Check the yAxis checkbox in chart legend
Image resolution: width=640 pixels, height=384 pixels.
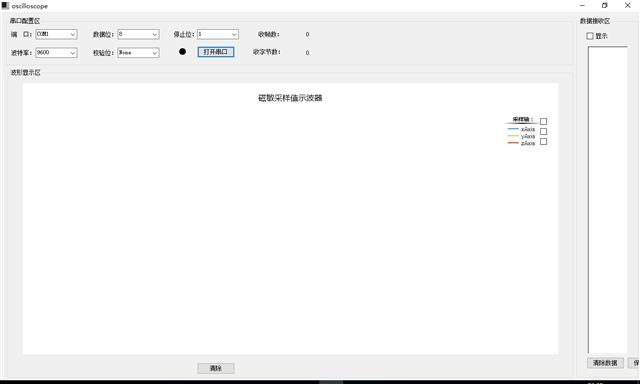[543, 131]
